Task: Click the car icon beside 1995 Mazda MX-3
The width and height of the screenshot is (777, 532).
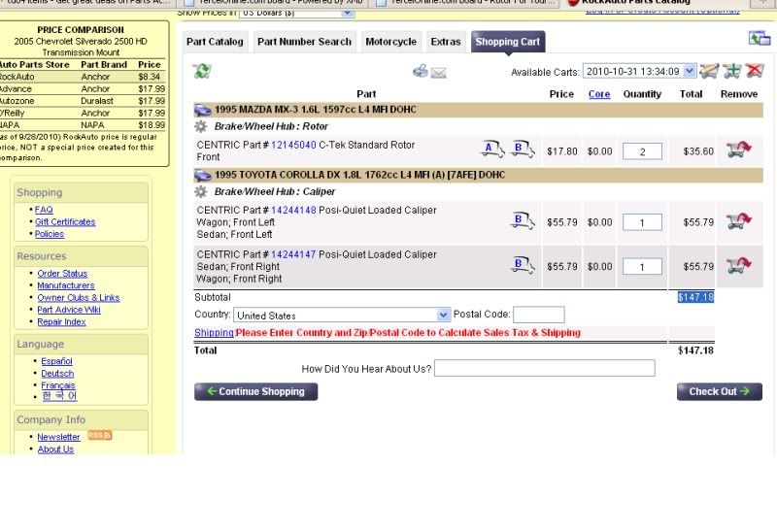Action: (202, 110)
